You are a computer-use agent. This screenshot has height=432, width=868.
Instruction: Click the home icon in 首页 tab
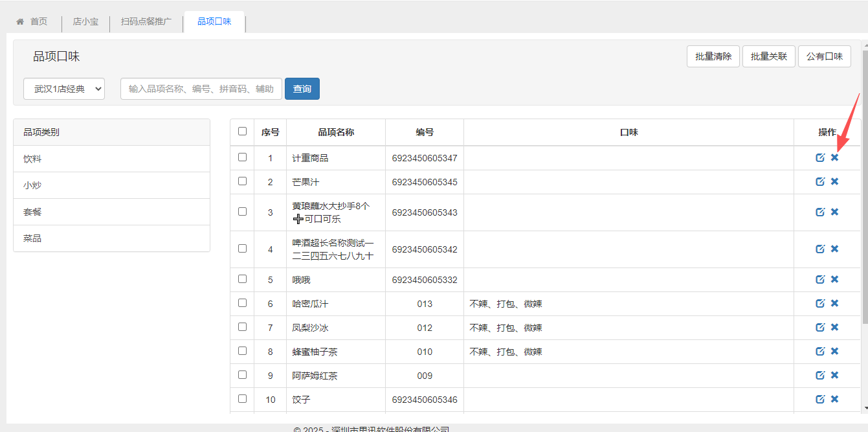(20, 21)
